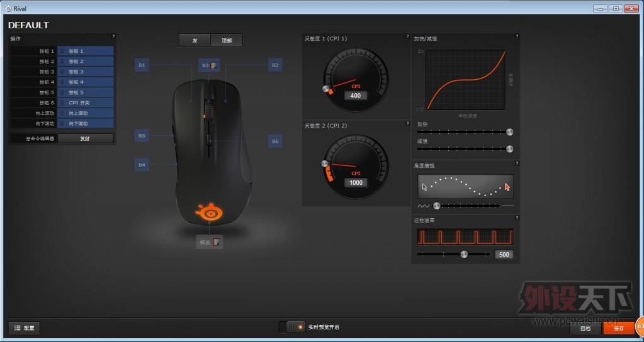Screen dimensions: 644x342
Task: Open the 标志 logo color swatch
Action: pos(217,242)
